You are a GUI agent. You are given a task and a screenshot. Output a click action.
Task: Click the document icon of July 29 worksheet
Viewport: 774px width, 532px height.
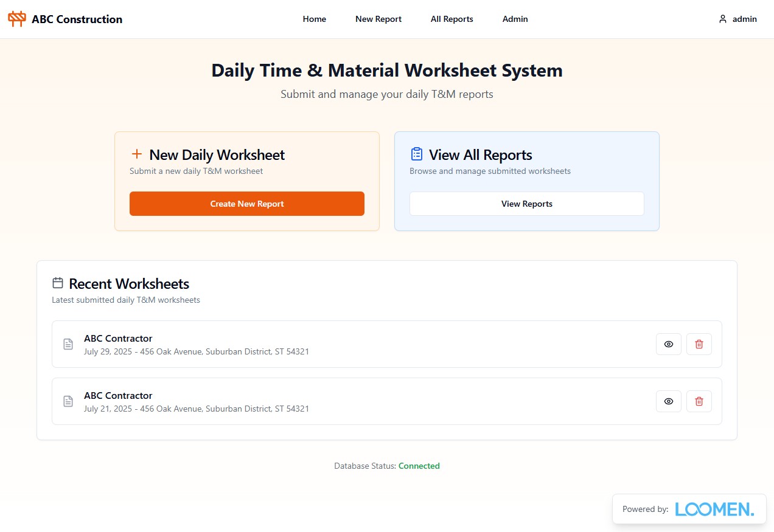pyautogui.click(x=68, y=344)
